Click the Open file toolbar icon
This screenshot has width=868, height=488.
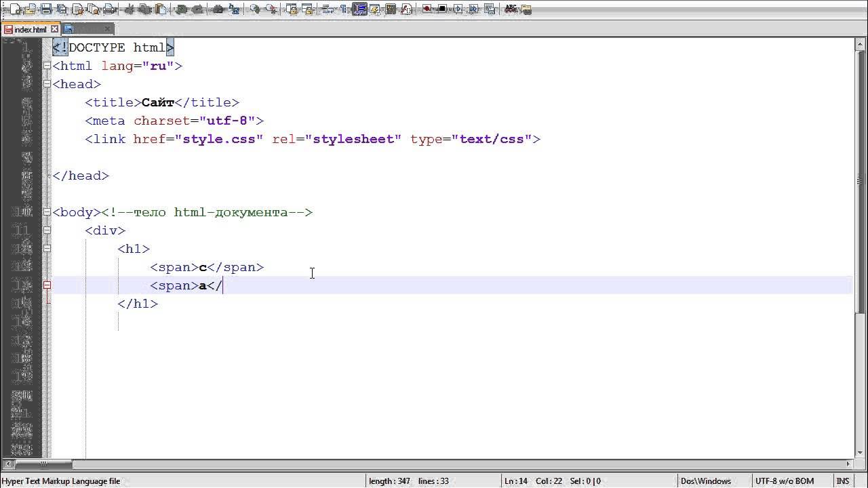30,9
